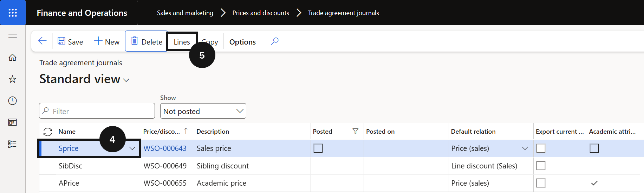Click the Finance and Operations title
Screen dimensions: 644x193
pyautogui.click(x=82, y=13)
